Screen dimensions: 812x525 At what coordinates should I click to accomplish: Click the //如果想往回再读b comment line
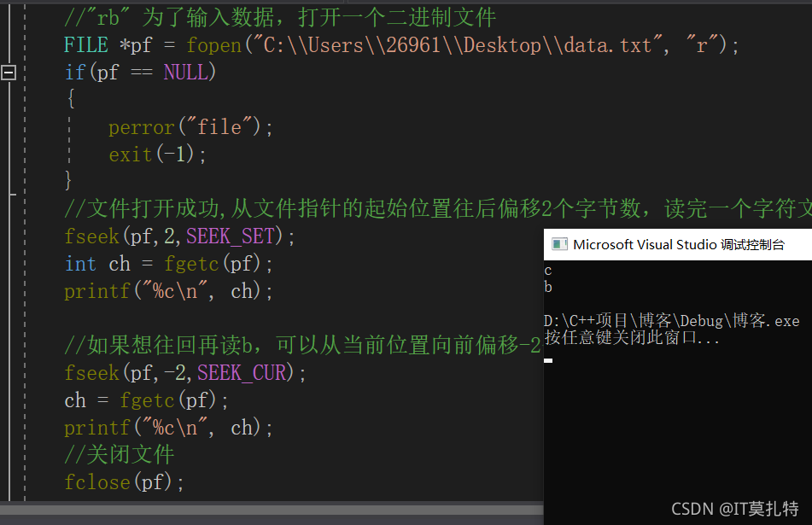(x=303, y=346)
